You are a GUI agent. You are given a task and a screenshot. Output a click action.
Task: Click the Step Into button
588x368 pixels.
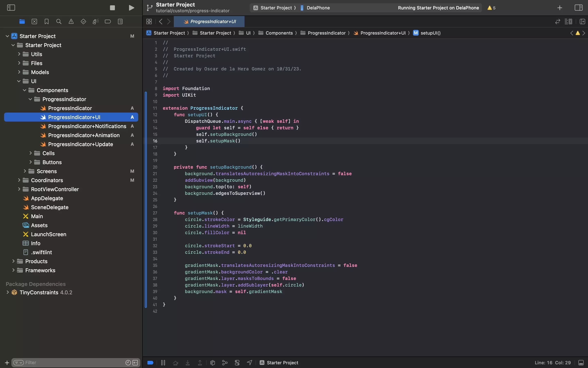188,363
